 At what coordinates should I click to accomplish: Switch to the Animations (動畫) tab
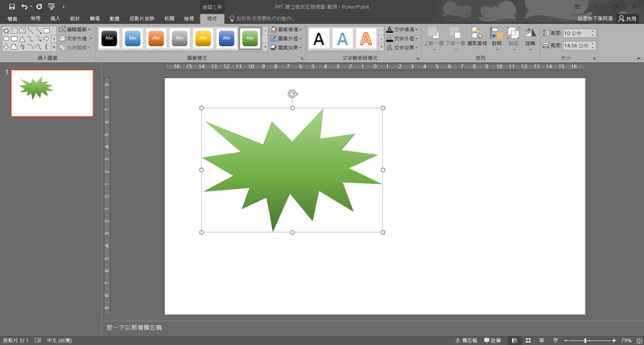tap(115, 18)
